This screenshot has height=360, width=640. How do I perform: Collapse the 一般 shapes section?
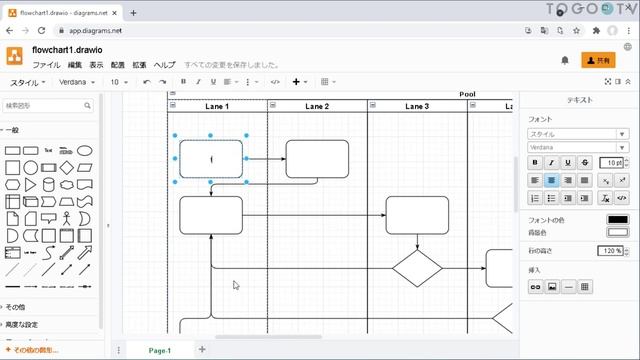tap(11, 130)
